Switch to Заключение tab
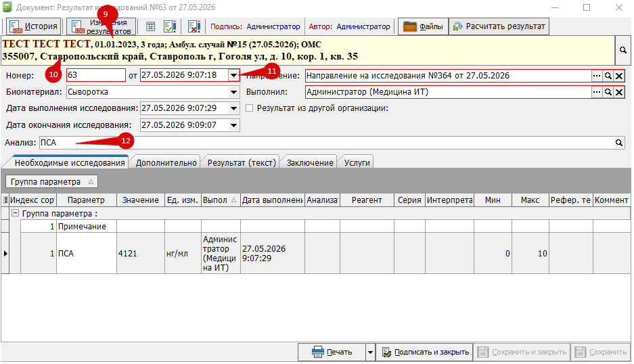The height and width of the screenshot is (364, 634). coord(310,162)
